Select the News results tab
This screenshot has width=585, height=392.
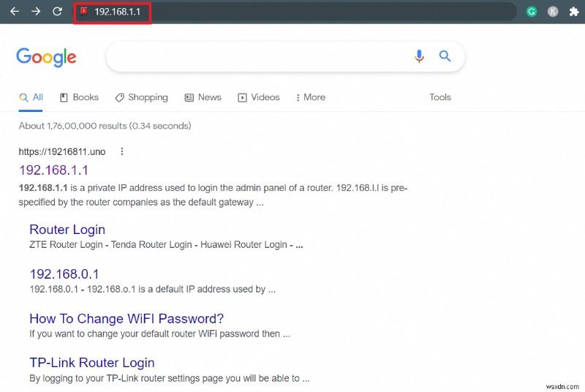(203, 97)
